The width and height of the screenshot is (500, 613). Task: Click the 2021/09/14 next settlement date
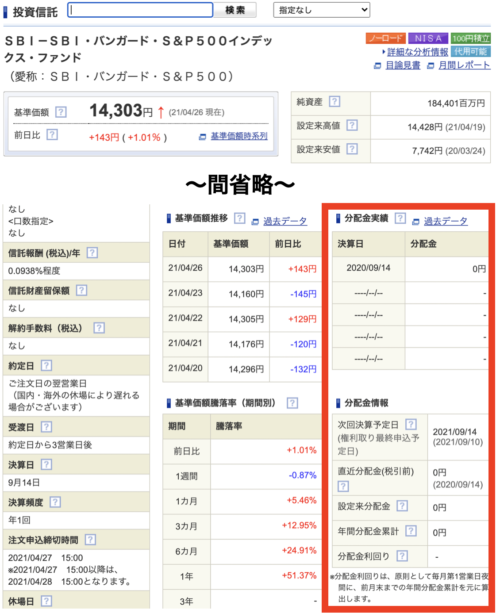tap(455, 432)
